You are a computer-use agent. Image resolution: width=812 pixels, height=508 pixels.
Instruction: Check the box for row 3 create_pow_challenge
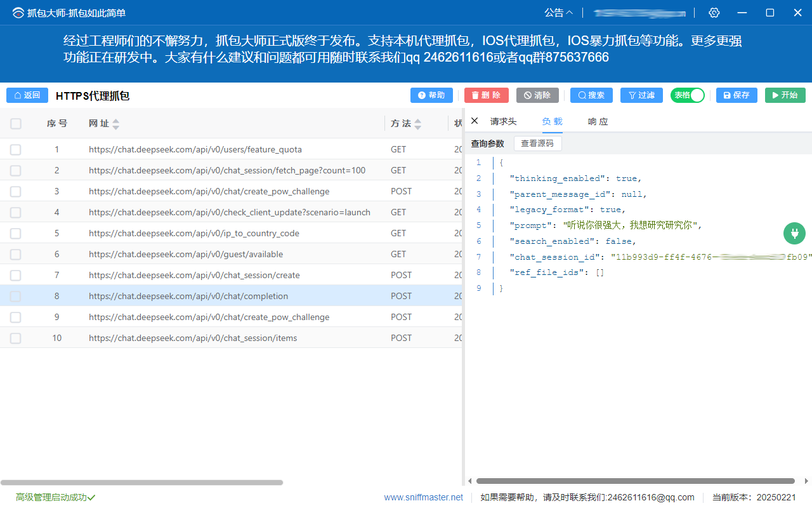tap(16, 192)
